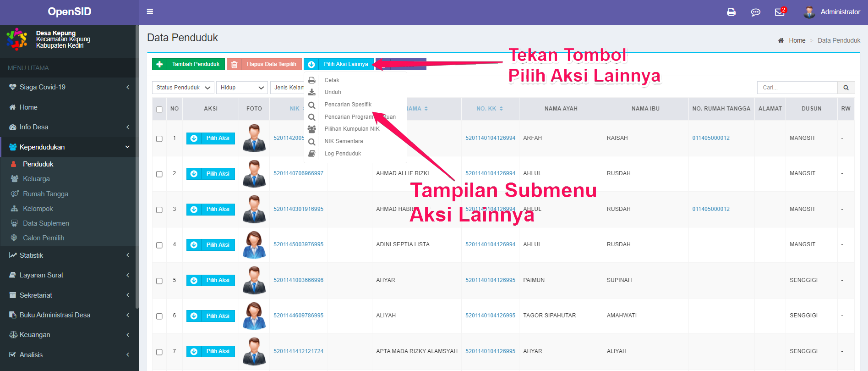
Task: Click the Sekretariat archive icon
Action: 13,295
